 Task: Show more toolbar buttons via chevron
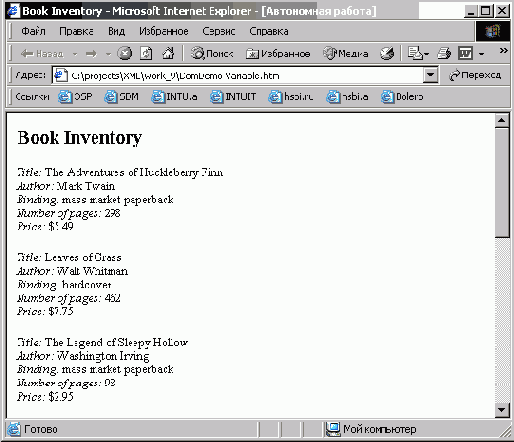(x=503, y=51)
